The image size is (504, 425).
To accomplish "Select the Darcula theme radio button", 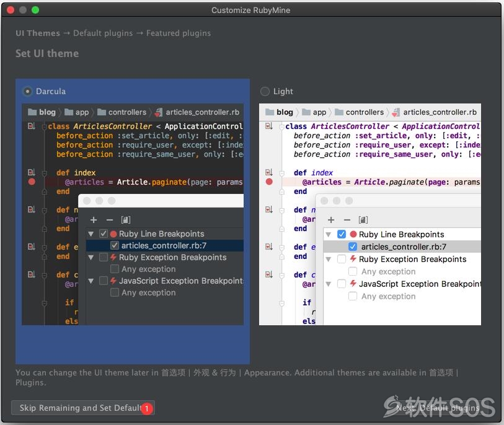I will coord(28,92).
